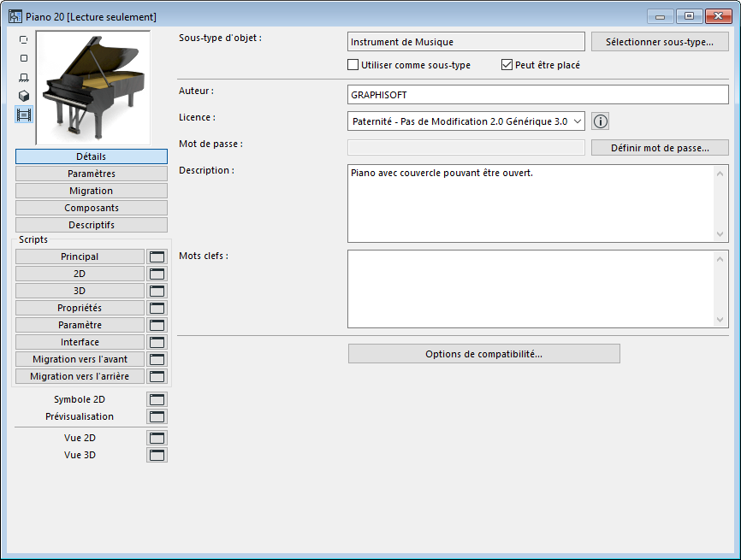Click the Sous-type d'objet field
The height and width of the screenshot is (560, 741).
pyautogui.click(x=466, y=42)
